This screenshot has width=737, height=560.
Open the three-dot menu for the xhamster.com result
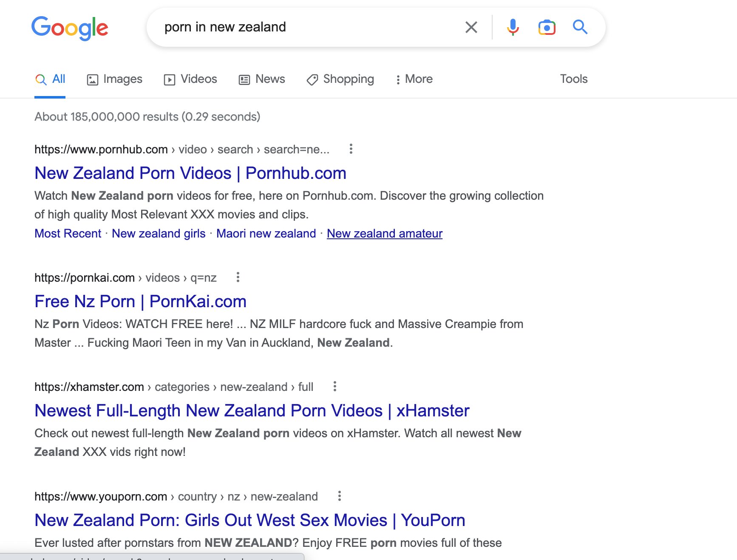tap(335, 386)
